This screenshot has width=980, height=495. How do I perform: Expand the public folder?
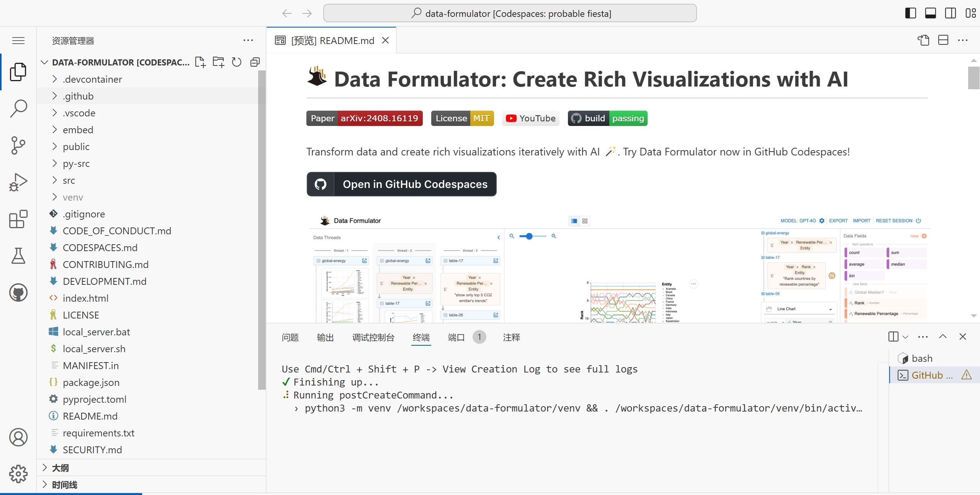[x=151, y=147]
